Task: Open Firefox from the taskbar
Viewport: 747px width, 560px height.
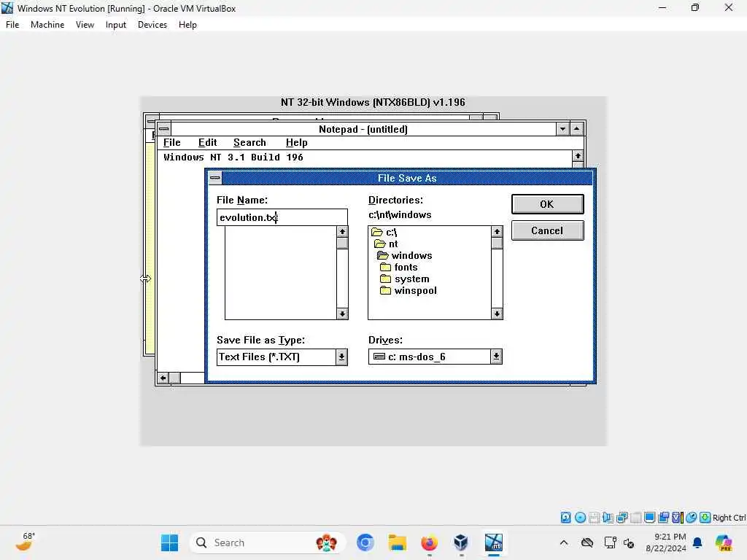Action: [x=429, y=542]
